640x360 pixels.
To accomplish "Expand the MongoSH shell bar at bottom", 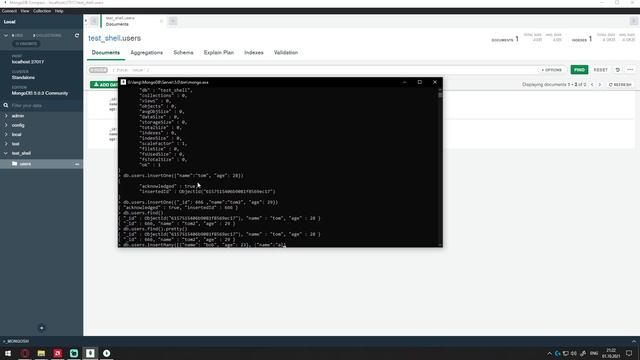I will (x=16, y=341).
